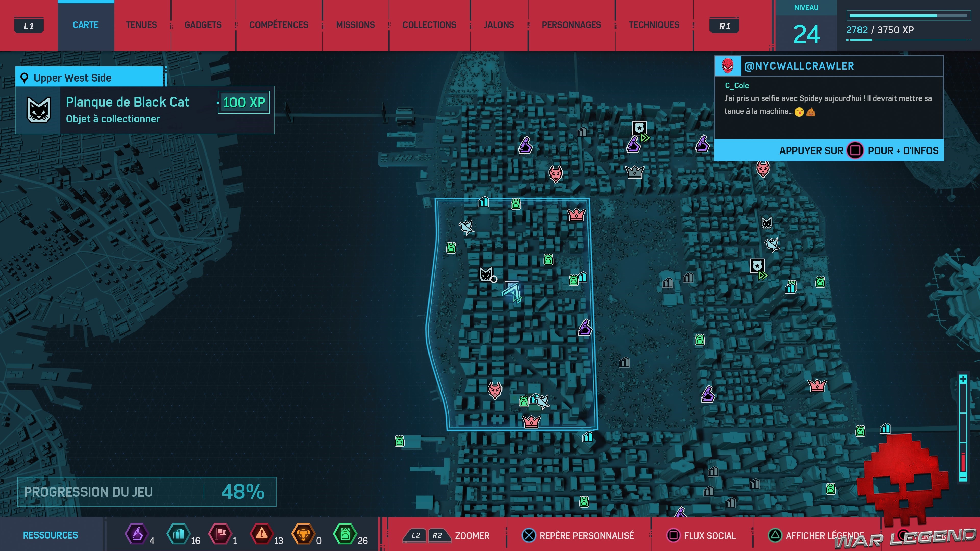Switch to the COMPÉTENCES tab
Viewport: 980px width, 551px height.
[x=278, y=25]
